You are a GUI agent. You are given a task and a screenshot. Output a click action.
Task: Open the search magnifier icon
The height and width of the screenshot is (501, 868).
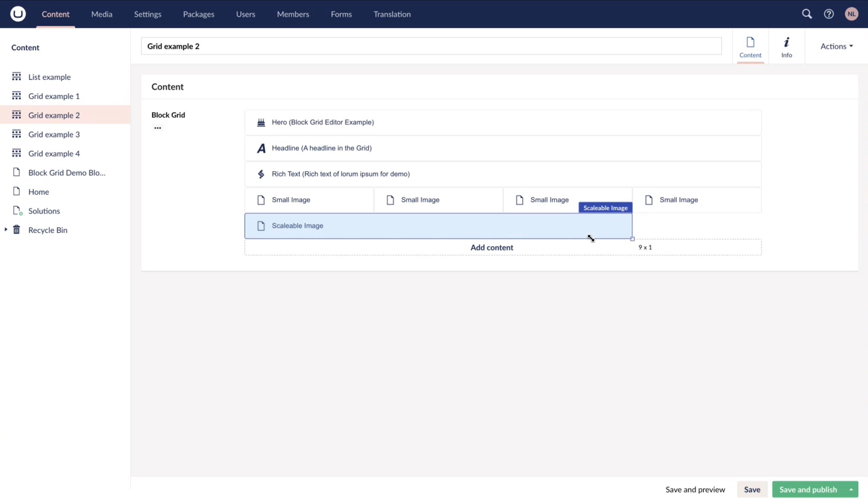[x=806, y=14]
